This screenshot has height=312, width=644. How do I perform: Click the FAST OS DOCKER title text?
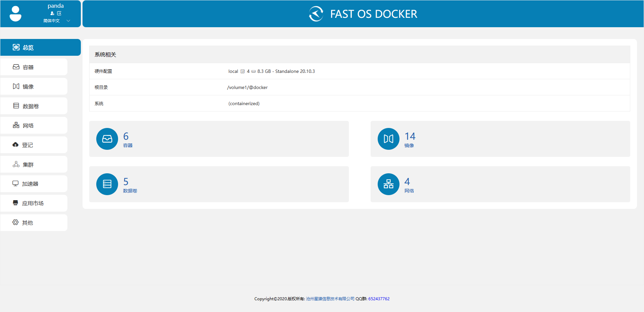374,14
